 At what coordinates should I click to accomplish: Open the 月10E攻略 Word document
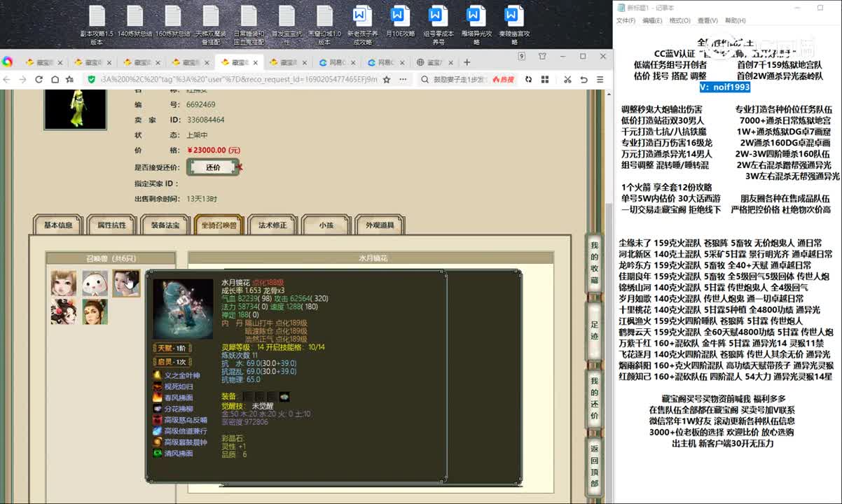pyautogui.click(x=400, y=21)
